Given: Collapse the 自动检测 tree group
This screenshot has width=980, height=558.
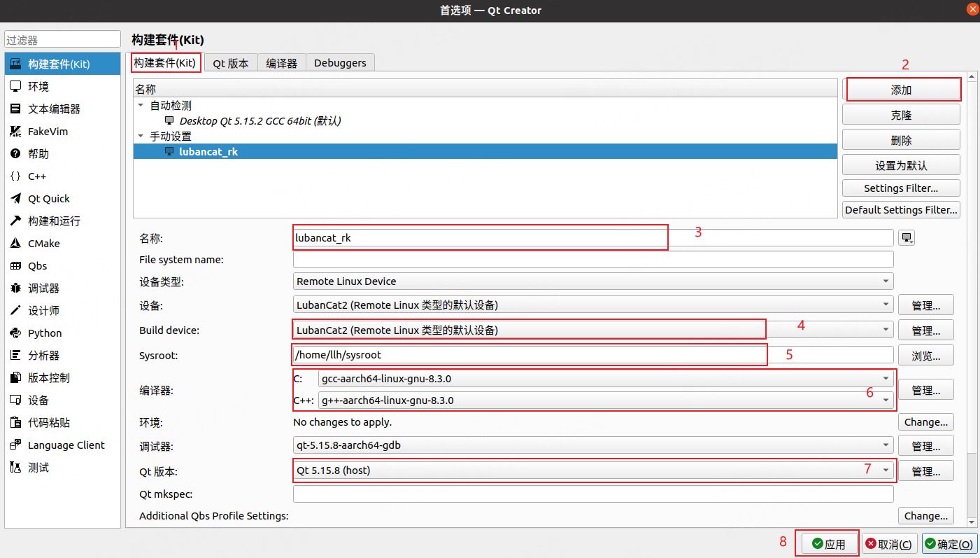Looking at the screenshot, I should (x=141, y=106).
